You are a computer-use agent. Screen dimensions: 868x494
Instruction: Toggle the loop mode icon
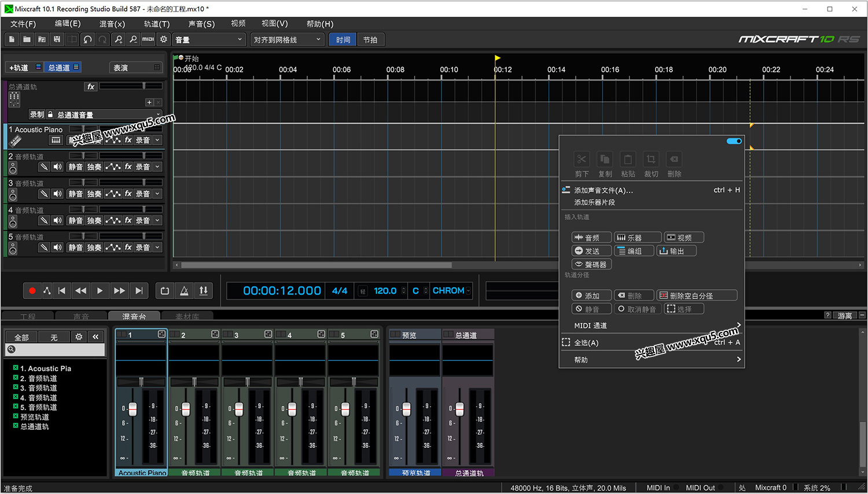[x=165, y=291]
